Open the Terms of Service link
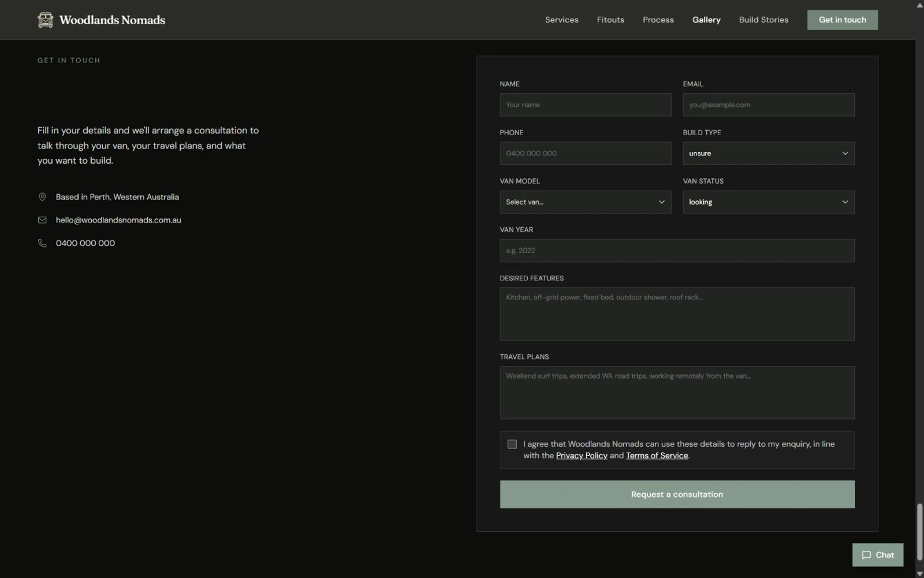The height and width of the screenshot is (578, 924). [x=657, y=456]
